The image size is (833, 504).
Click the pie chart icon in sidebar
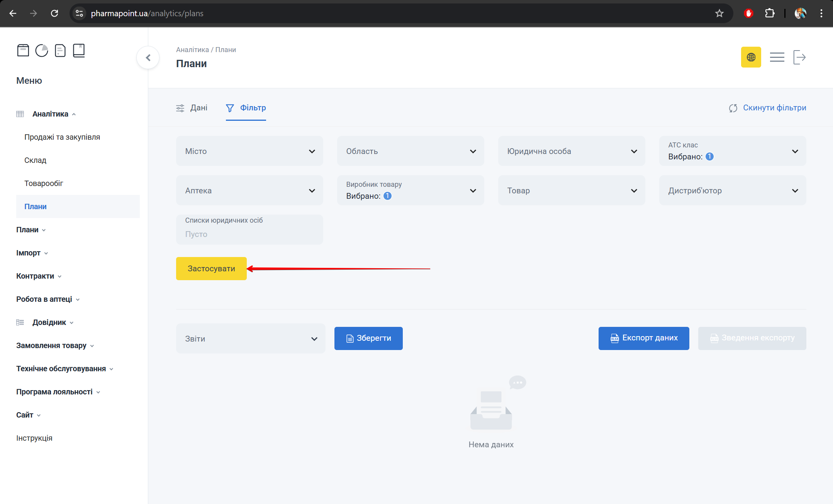(42, 51)
